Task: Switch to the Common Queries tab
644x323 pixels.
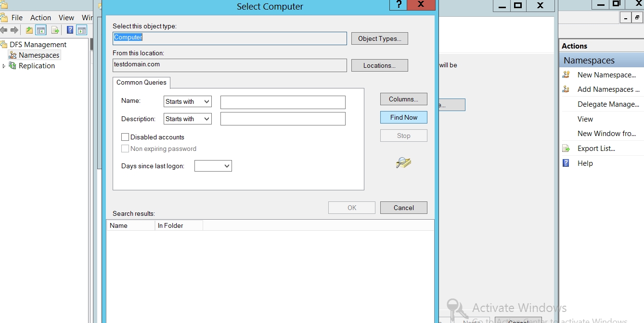Action: [141, 82]
